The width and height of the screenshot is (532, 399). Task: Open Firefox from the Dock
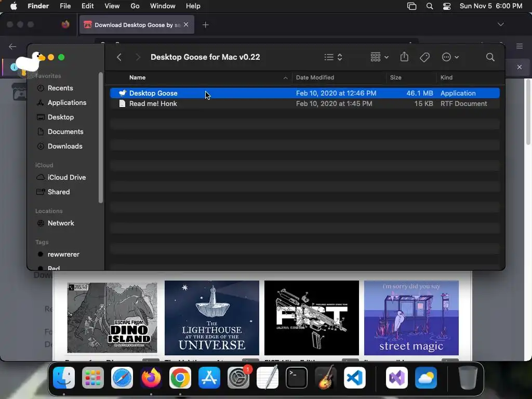point(151,378)
